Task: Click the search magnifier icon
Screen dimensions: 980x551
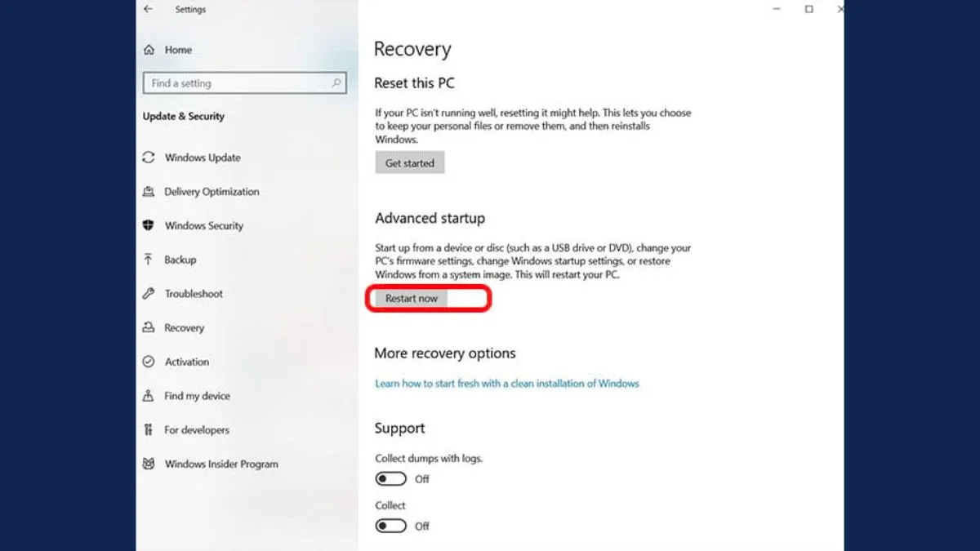Action: tap(336, 82)
